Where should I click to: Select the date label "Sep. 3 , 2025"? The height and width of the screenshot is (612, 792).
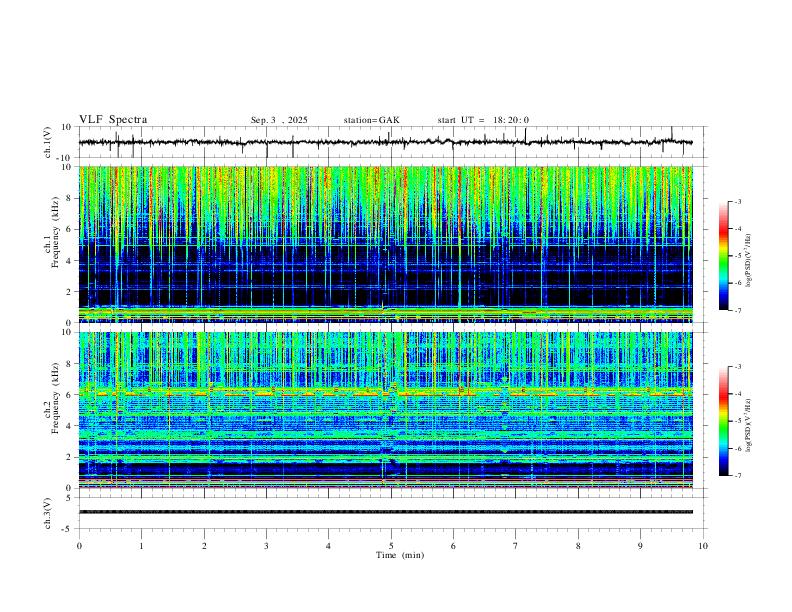coord(279,120)
